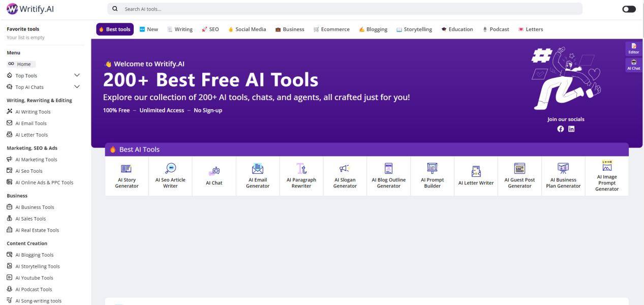Click the Writify.AI logo
This screenshot has height=305, width=644.
(x=30, y=9)
